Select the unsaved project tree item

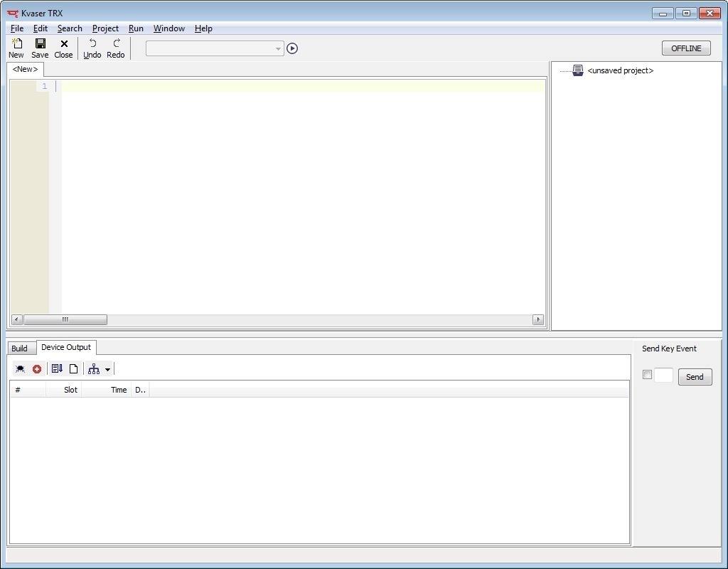pos(620,70)
